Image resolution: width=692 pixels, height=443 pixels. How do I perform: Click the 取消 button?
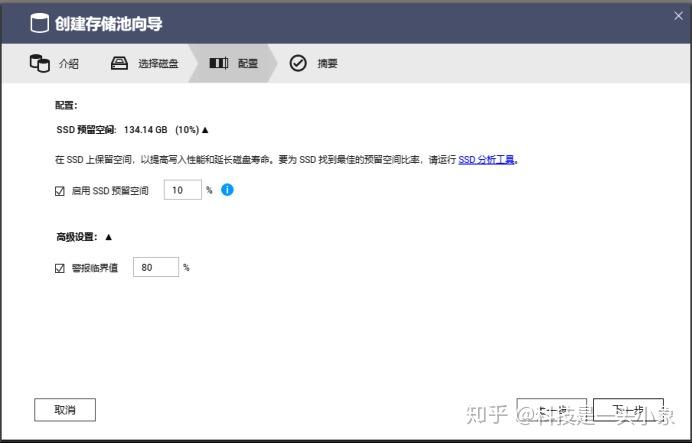[65, 410]
